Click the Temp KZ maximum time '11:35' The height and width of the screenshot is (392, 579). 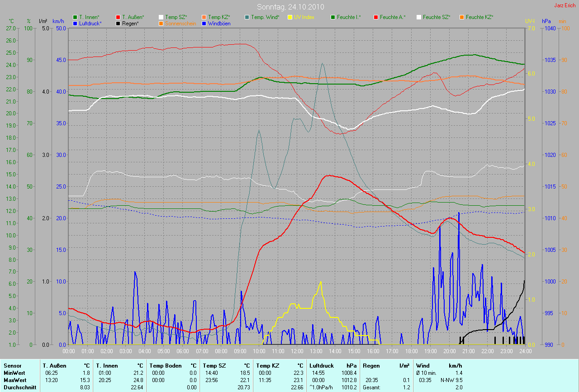tap(266, 380)
